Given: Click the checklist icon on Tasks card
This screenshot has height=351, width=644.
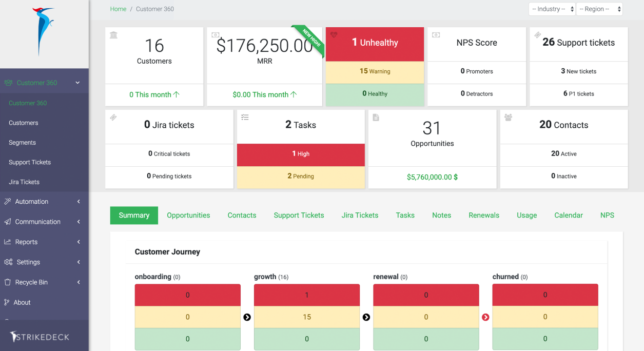Looking at the screenshot, I should point(245,118).
